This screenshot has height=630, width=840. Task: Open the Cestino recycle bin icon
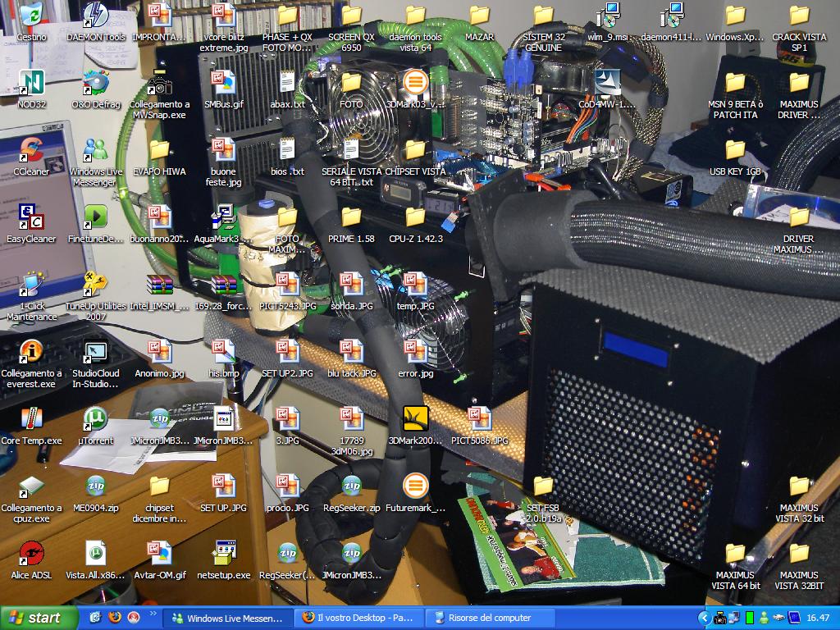click(32, 15)
